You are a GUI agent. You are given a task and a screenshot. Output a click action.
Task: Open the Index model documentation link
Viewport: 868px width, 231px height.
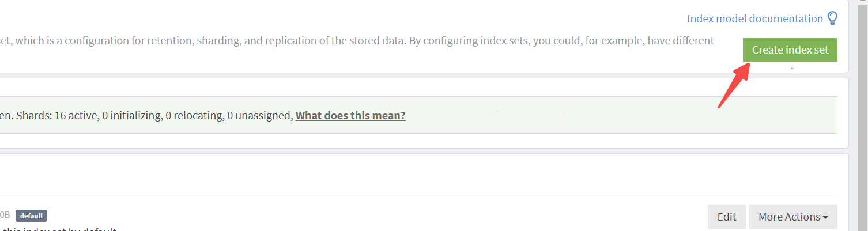pos(755,18)
